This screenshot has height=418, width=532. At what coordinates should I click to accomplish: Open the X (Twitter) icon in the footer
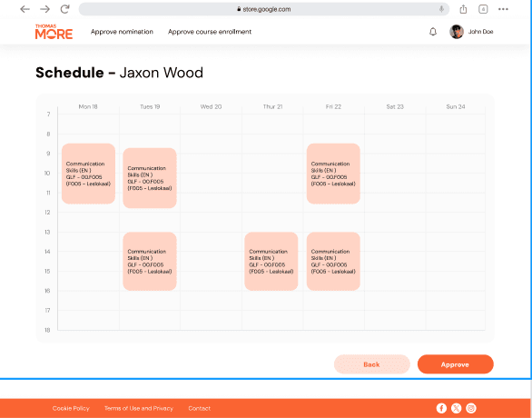[x=457, y=408]
